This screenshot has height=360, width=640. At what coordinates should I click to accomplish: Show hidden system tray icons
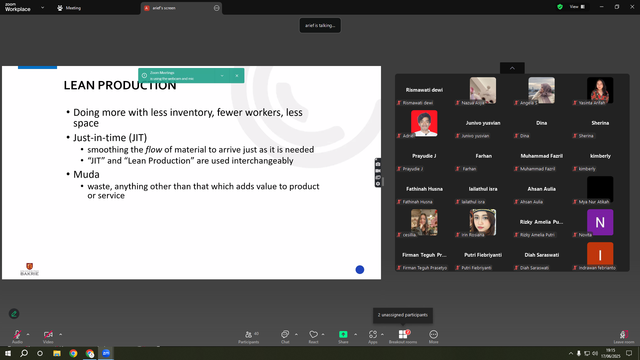tap(571, 353)
